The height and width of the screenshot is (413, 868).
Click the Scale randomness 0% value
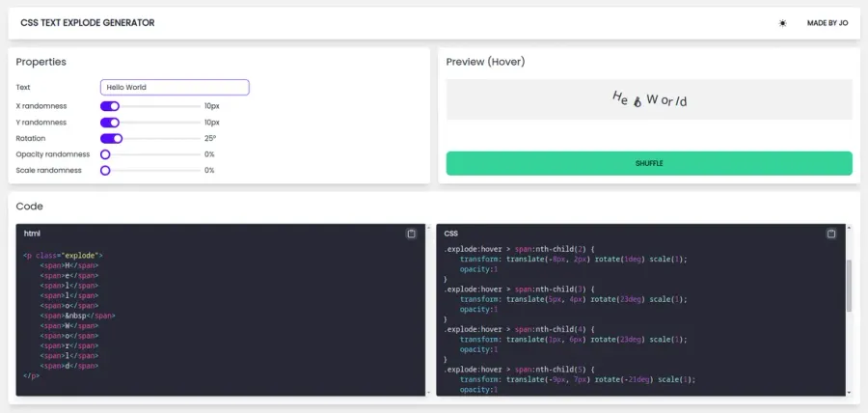[209, 171]
